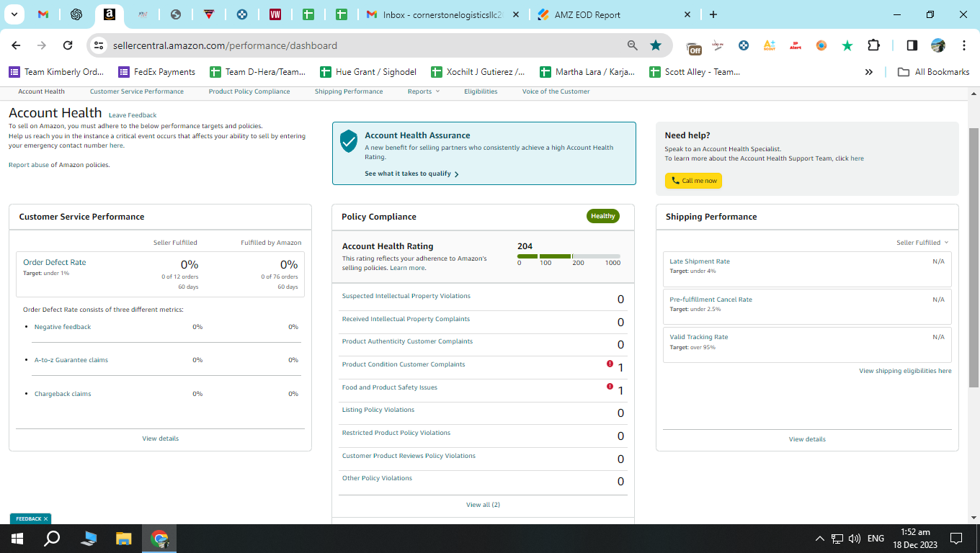The height and width of the screenshot is (553, 980).
Task: View details for Customer Service Performance
Action: [x=160, y=439]
